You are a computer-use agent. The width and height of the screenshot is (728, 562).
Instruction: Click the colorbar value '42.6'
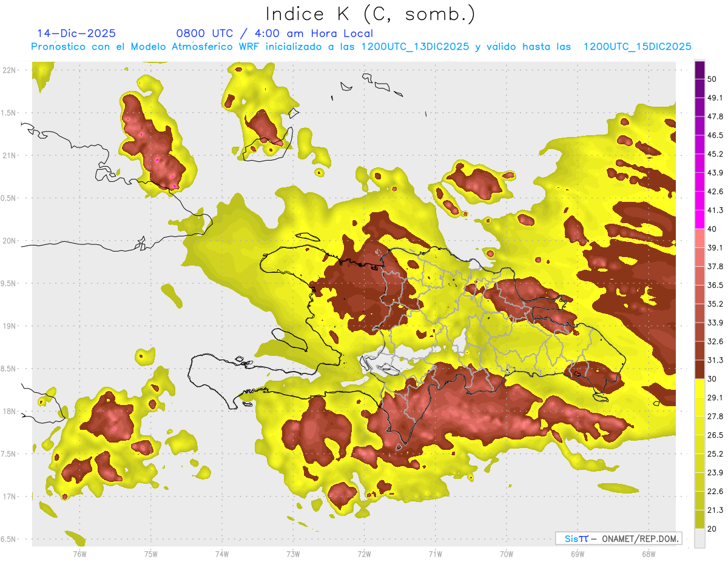tap(715, 192)
